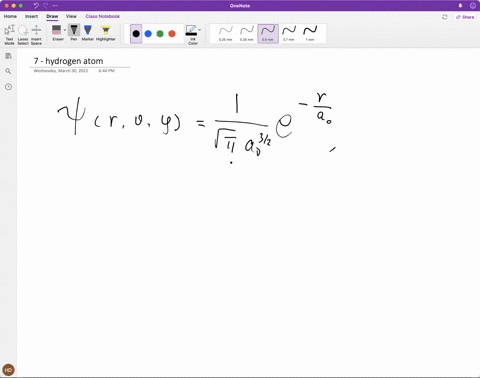This screenshot has height=378, width=480.
Task: Choose the 1 mm pen thickness
Action: pos(310,34)
